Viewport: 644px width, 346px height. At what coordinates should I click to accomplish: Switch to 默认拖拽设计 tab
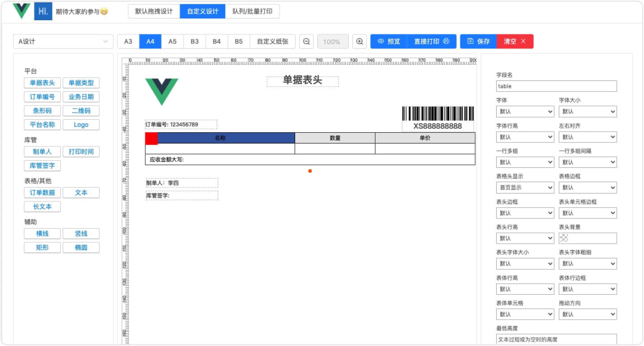(x=154, y=11)
